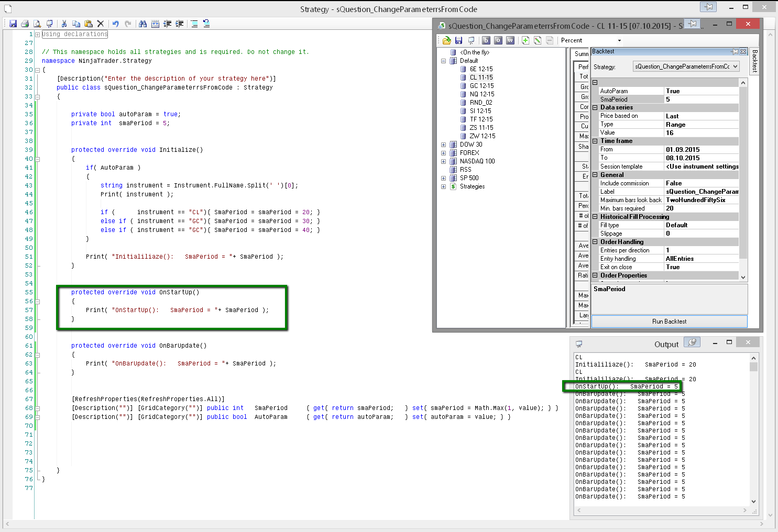The width and height of the screenshot is (778, 532).
Task: Collapse the Data series property group
Action: point(595,107)
